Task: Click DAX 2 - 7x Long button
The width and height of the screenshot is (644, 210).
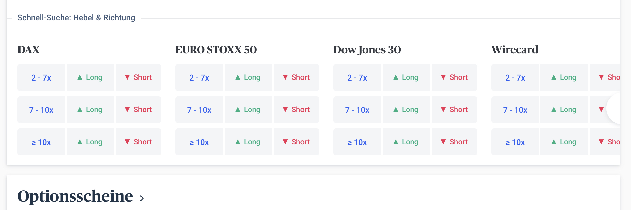Action: 90,77
